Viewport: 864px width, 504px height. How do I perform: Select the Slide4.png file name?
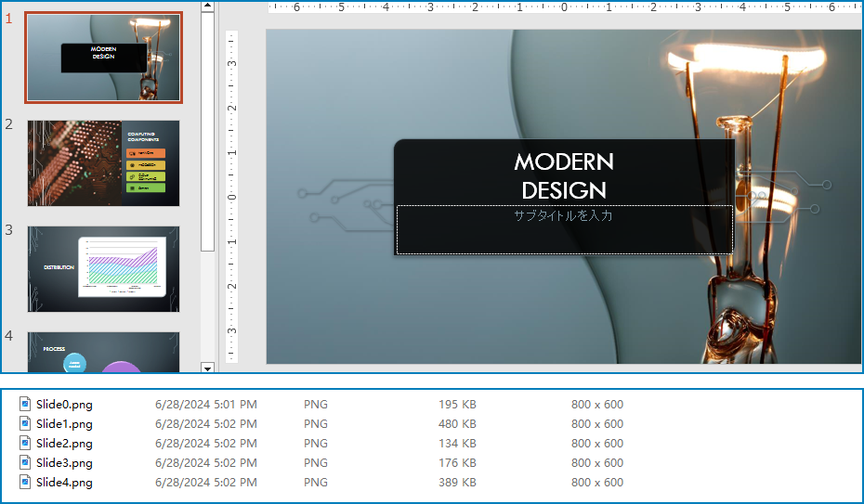[x=64, y=483]
